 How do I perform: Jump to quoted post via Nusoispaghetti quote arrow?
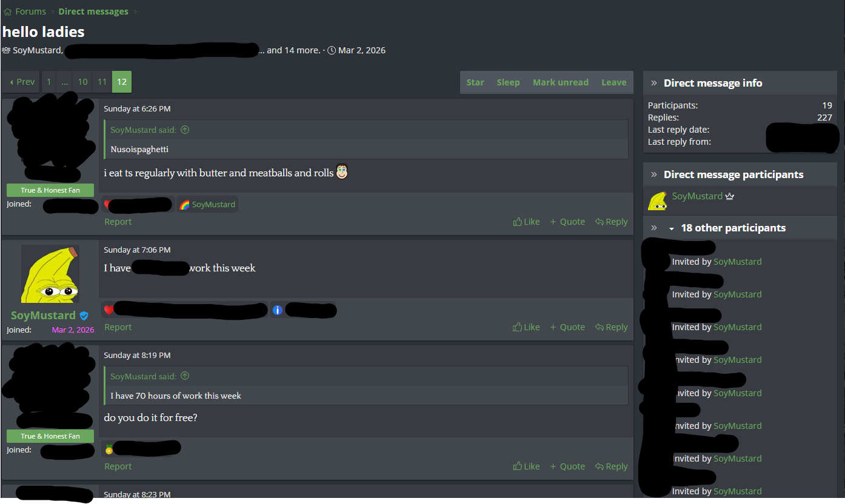click(x=185, y=130)
